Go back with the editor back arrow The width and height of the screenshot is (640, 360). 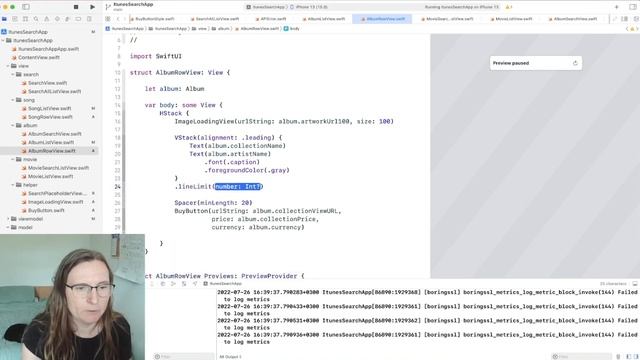point(118,19)
